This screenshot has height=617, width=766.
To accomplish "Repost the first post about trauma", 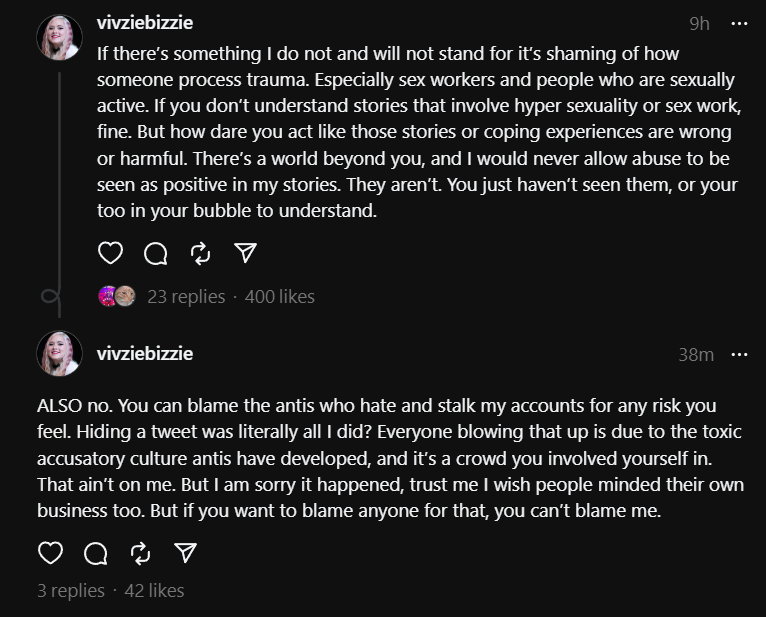I will [x=200, y=254].
